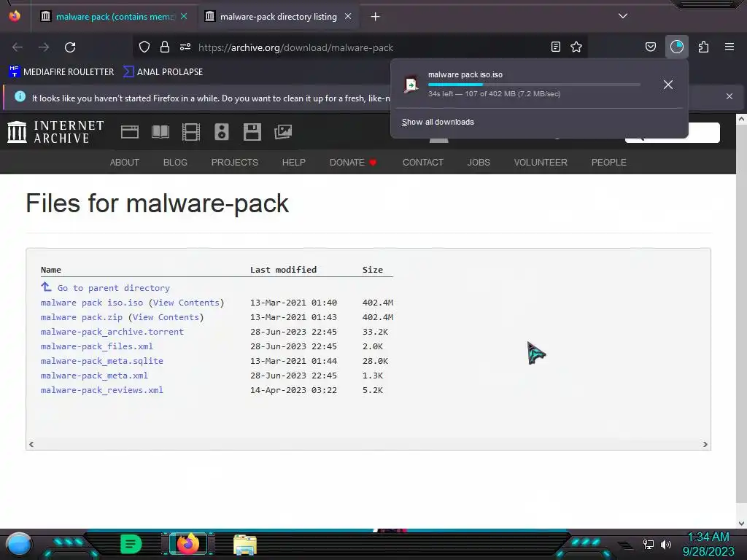This screenshot has width=747, height=560.
Task: Open File Explorer from the taskbar
Action: (245, 545)
